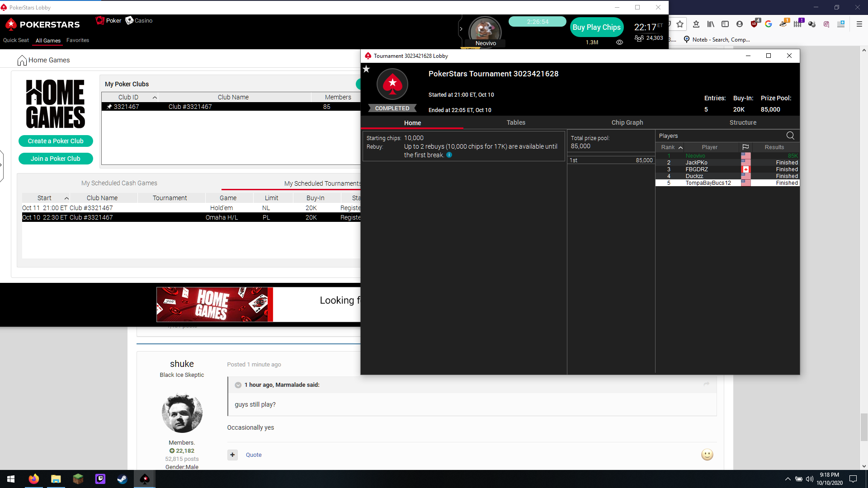Open File Explorer from the taskbar
The image size is (868, 488).
point(56,479)
